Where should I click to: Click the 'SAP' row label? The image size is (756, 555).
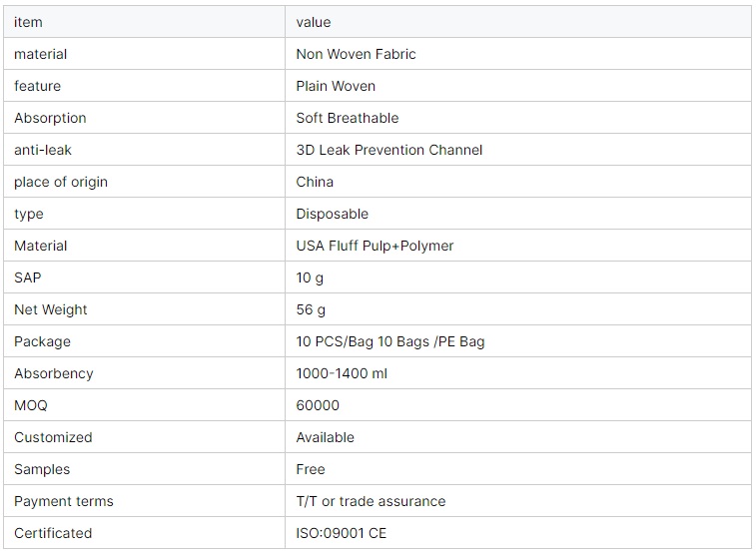click(x=28, y=277)
